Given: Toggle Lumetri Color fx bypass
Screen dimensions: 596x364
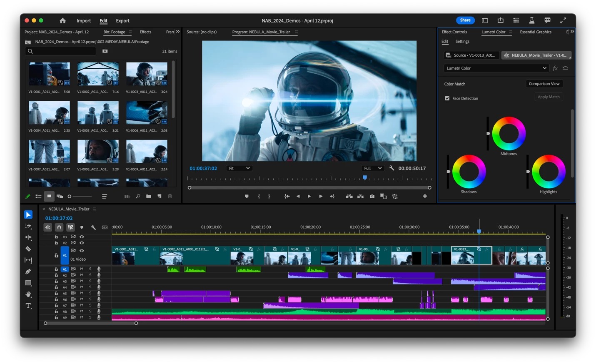Looking at the screenshot, I should pos(555,68).
